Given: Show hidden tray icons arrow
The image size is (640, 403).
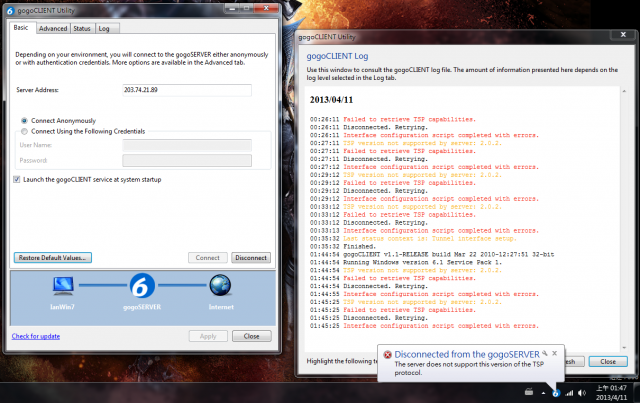Looking at the screenshot, I should (x=543, y=393).
